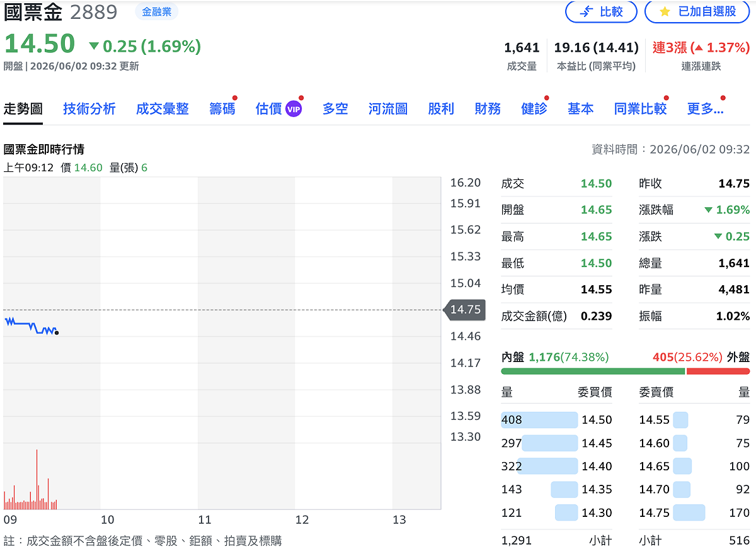Click the 10 o'clock axis label
This screenshot has height=549, width=756.
pyautogui.click(x=108, y=520)
